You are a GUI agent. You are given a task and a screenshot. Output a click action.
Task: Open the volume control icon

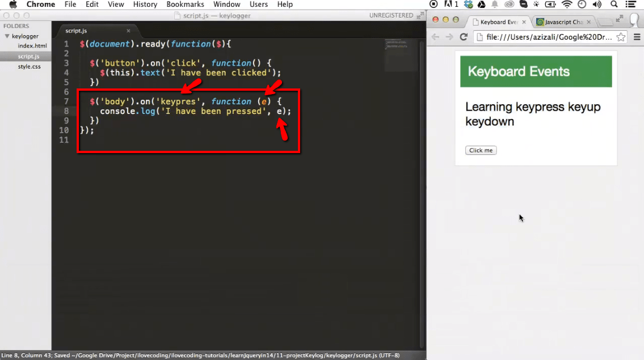597,4
